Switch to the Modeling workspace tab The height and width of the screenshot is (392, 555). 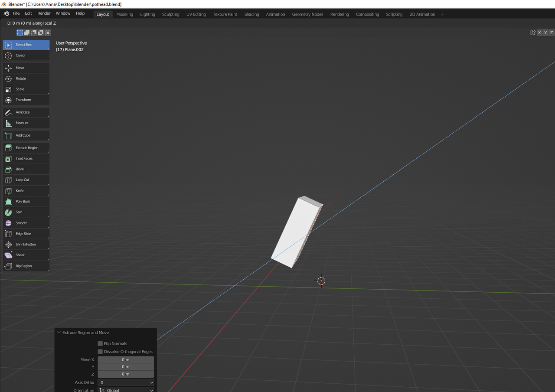pos(125,14)
